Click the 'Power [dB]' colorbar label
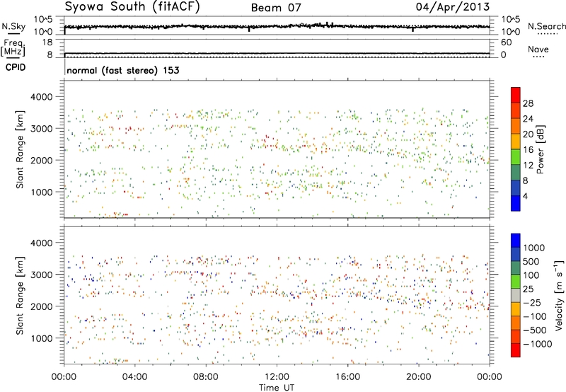 (x=541, y=149)
